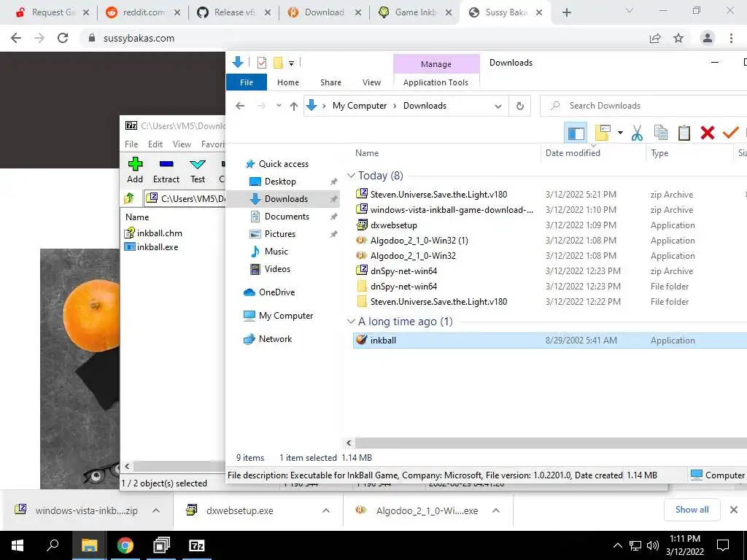
Task: Click Show all downloads button
Action: (692, 510)
